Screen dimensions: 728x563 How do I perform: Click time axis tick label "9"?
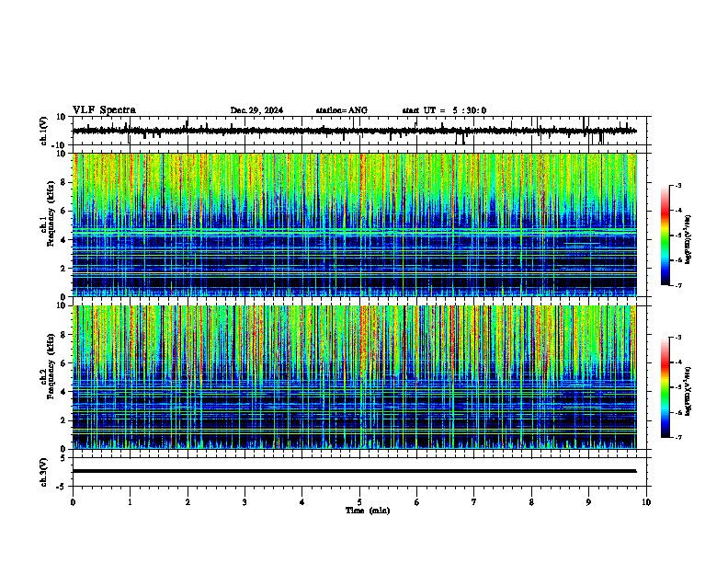[588, 502]
